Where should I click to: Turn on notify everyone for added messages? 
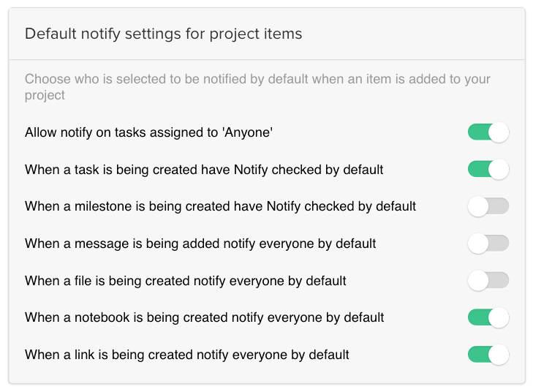488,244
